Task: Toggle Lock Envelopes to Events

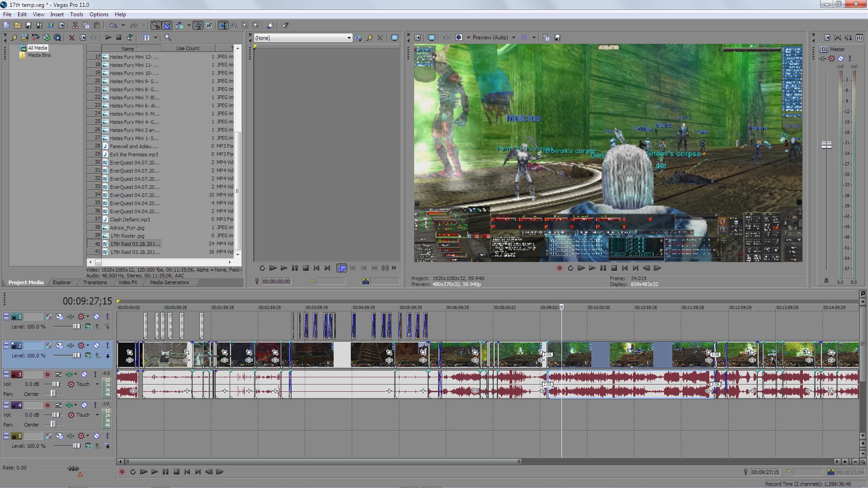Action: pyautogui.click(x=198, y=25)
